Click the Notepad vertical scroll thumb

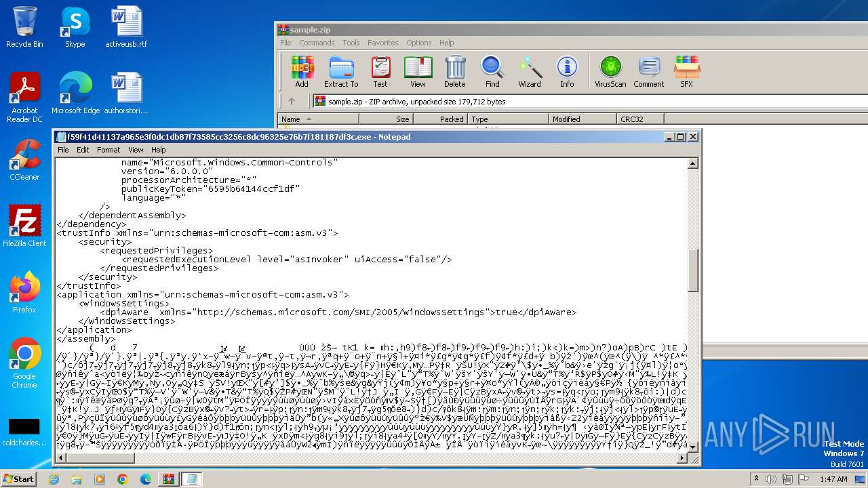pyautogui.click(x=693, y=270)
